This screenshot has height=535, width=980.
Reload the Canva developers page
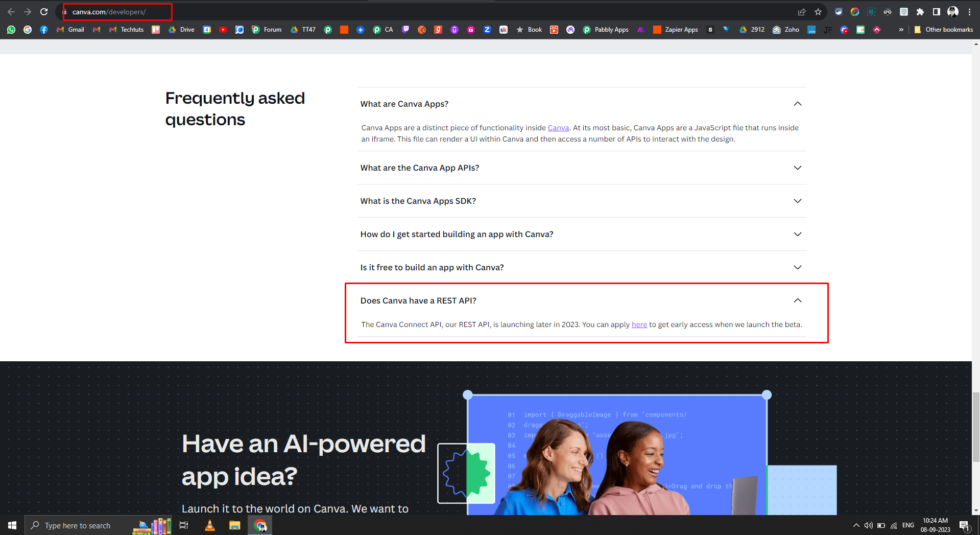click(x=44, y=12)
